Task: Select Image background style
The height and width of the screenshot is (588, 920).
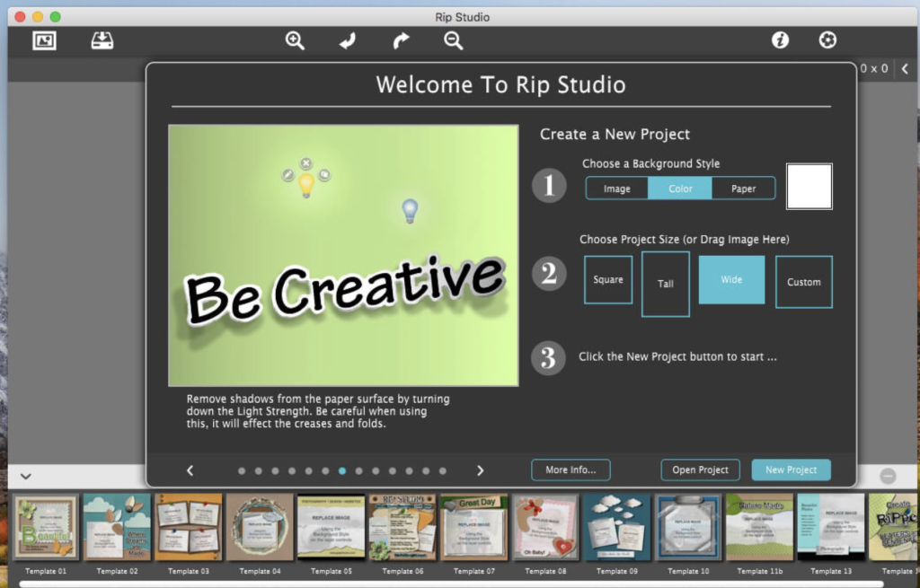Action: coord(616,189)
